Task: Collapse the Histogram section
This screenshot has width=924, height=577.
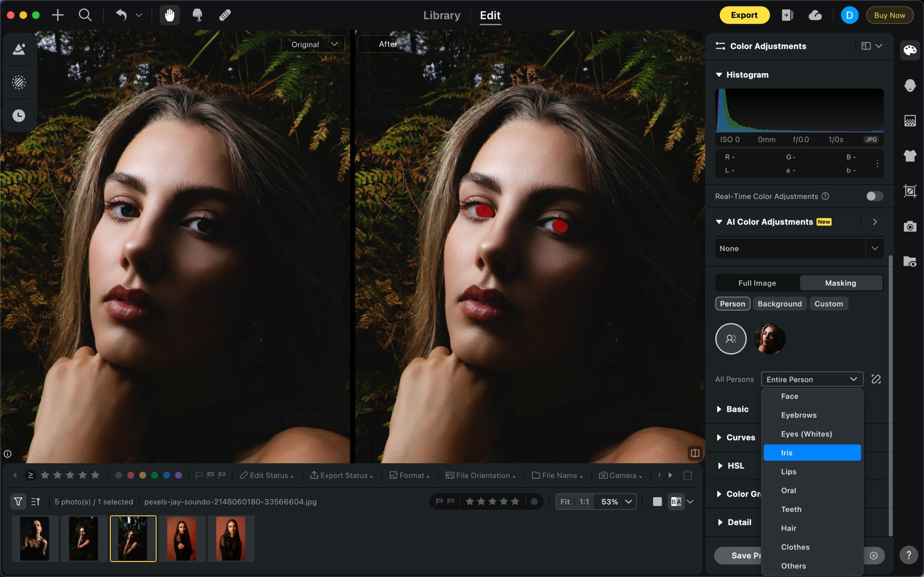Action: 719,75
